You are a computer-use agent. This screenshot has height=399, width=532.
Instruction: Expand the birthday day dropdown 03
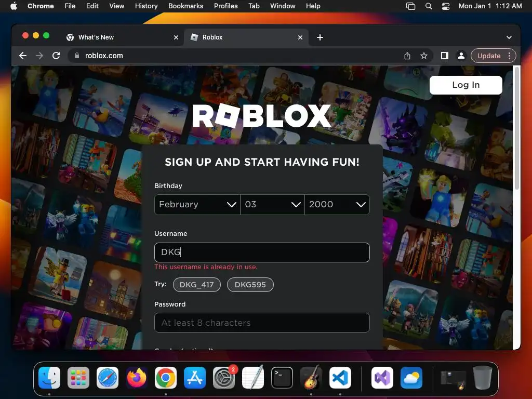pyautogui.click(x=272, y=205)
